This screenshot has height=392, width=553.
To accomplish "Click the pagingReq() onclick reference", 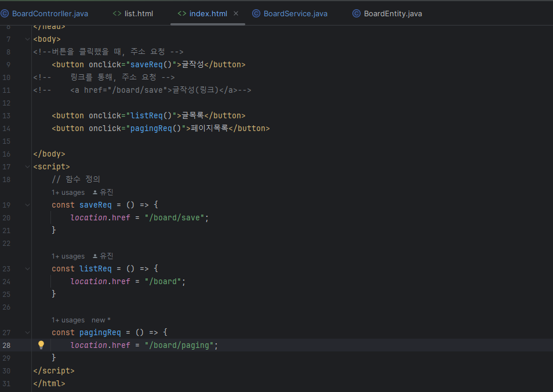I will [x=155, y=128].
